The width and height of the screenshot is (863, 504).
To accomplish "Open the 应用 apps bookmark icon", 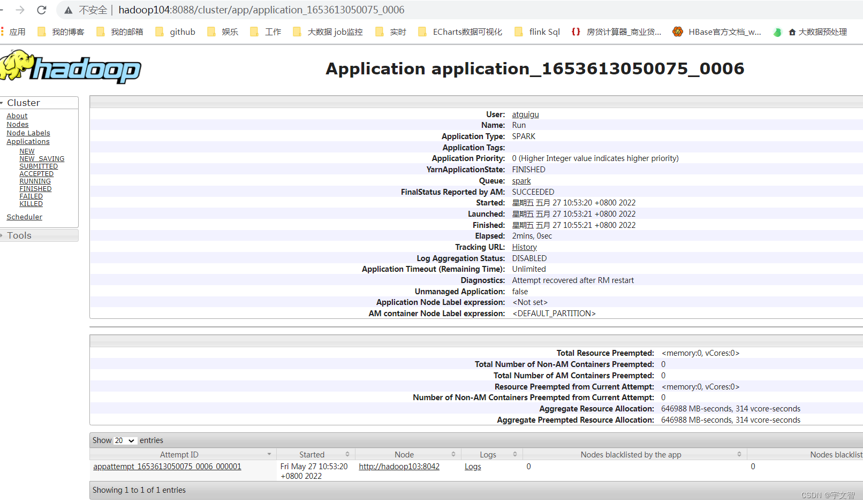I will click(13, 32).
